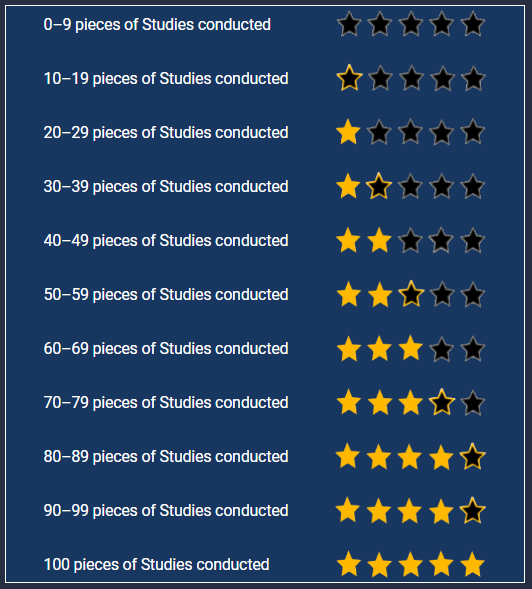Viewport: 532px width, 589px height.
Task: Click the '100 pieces of Studies conducted' text
Action: point(156,564)
